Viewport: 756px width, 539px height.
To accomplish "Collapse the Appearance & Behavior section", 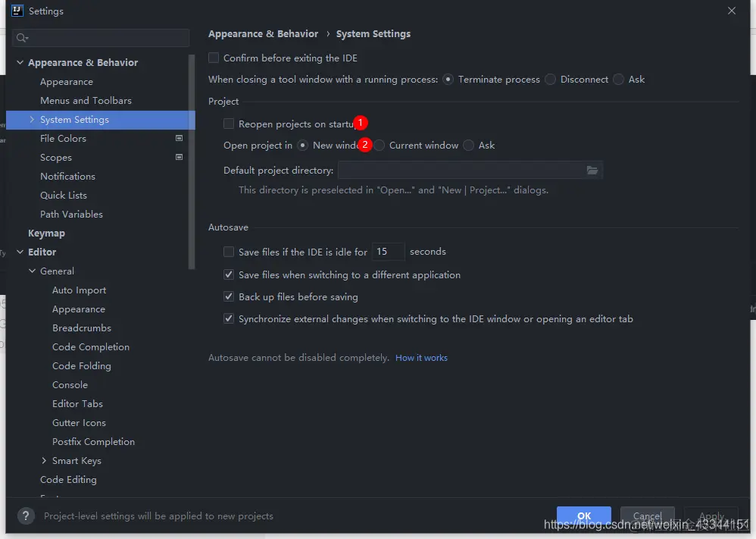I will pos(20,62).
